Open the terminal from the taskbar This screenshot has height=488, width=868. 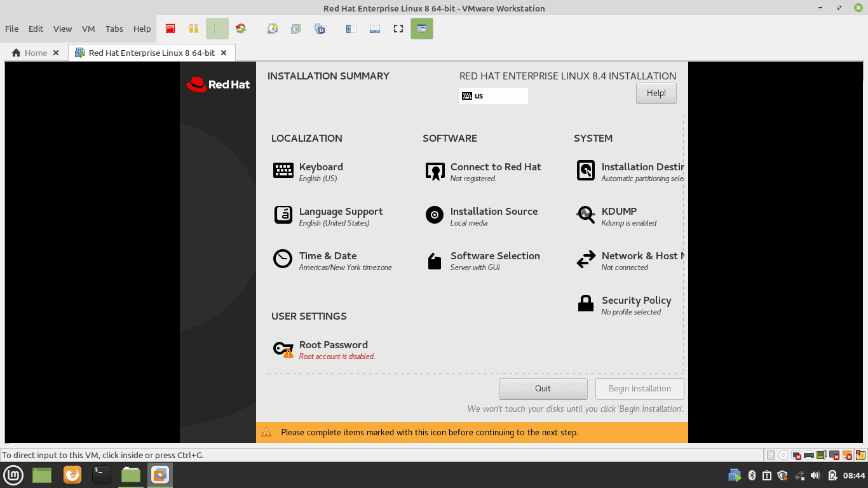pyautogui.click(x=102, y=475)
